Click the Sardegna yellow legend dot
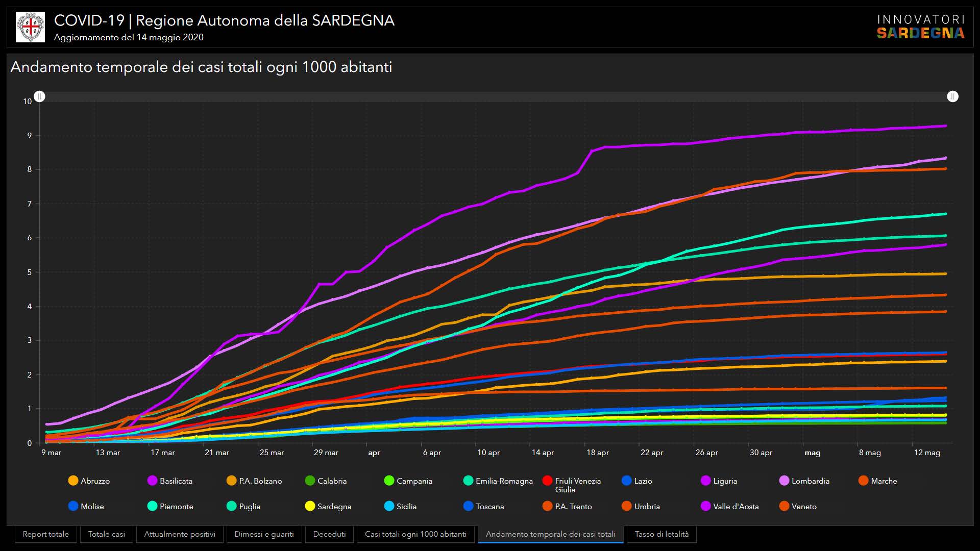 310,506
